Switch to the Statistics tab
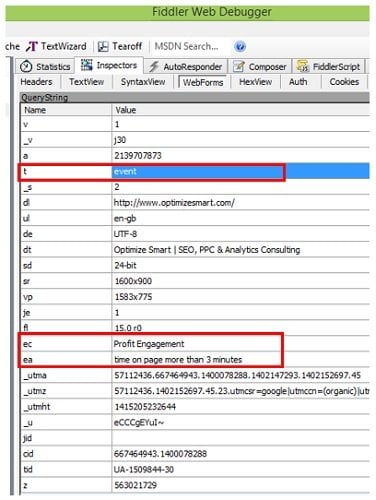The image size is (376, 500). 45,66
